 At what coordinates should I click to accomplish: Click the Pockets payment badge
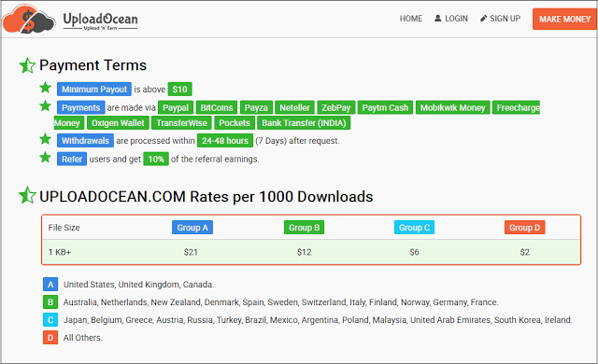click(x=235, y=123)
